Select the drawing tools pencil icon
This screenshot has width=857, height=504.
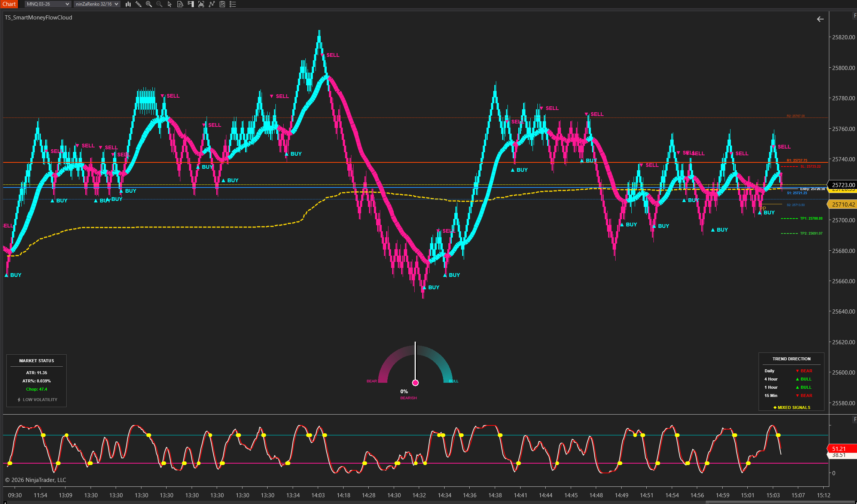pos(138,4)
